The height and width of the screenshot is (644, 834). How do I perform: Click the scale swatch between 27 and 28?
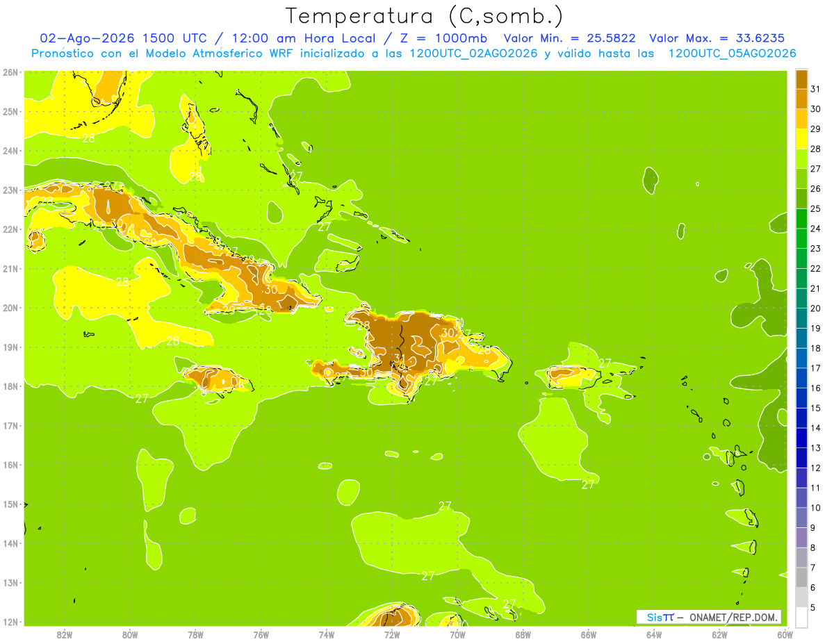(801, 158)
